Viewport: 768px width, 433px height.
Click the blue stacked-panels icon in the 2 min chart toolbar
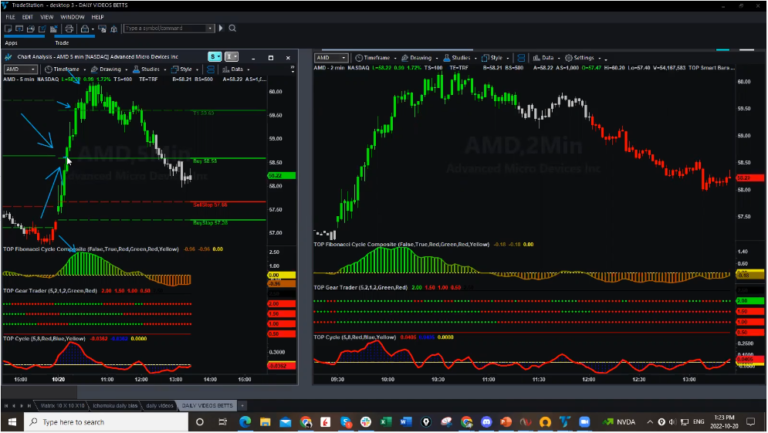(x=521, y=58)
